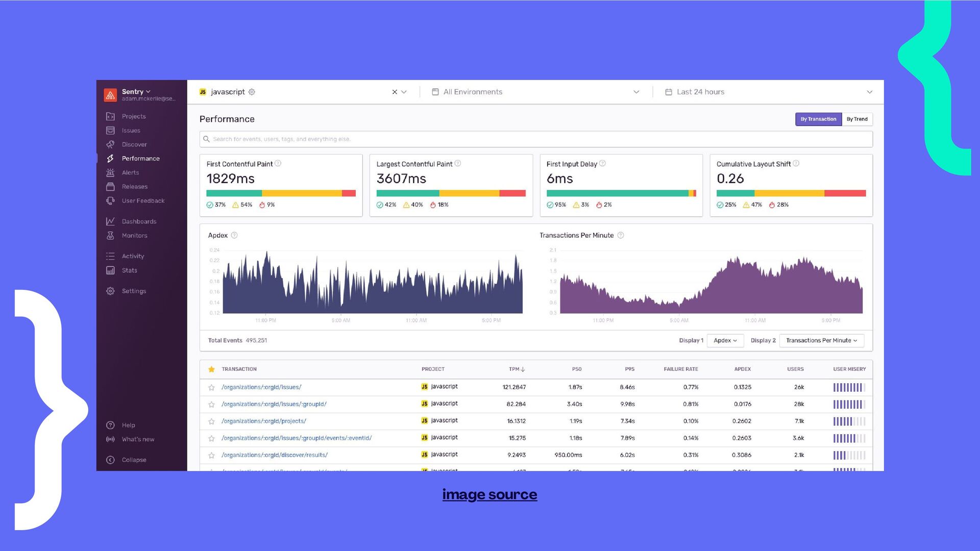The image size is (980, 551).
Task: Toggle the key transactions star header
Action: click(211, 369)
